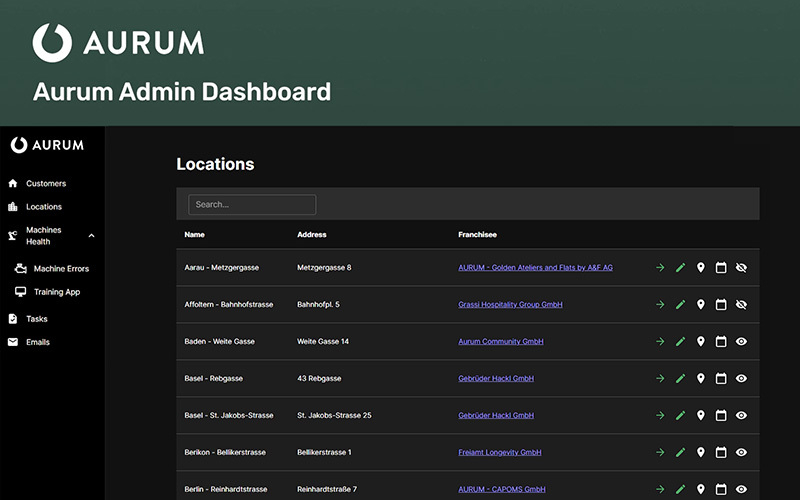Select the address text 'Bellikerstrasse 1'
800x500 pixels.
(x=324, y=452)
